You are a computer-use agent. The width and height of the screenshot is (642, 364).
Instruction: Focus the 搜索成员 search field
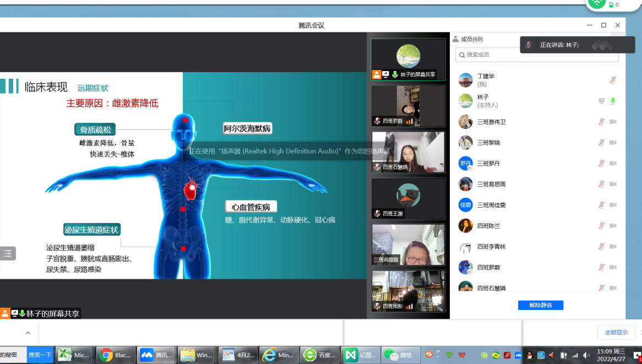pyautogui.click(x=537, y=55)
